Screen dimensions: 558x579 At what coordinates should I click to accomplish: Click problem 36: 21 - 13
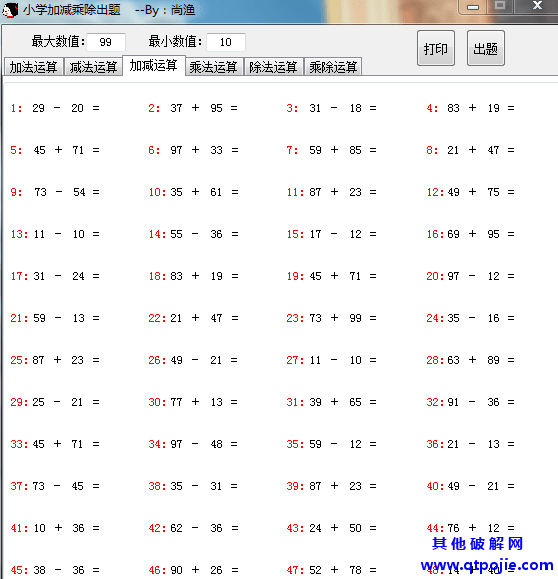[x=470, y=444]
